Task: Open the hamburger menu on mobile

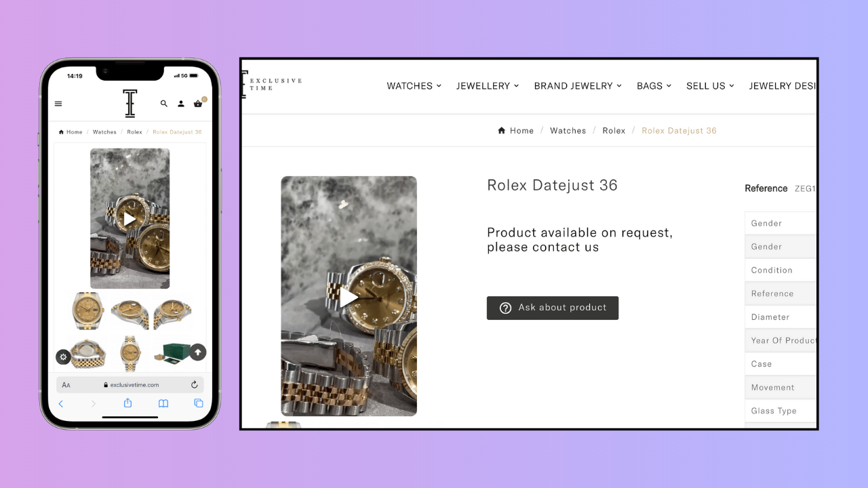Action: [58, 104]
